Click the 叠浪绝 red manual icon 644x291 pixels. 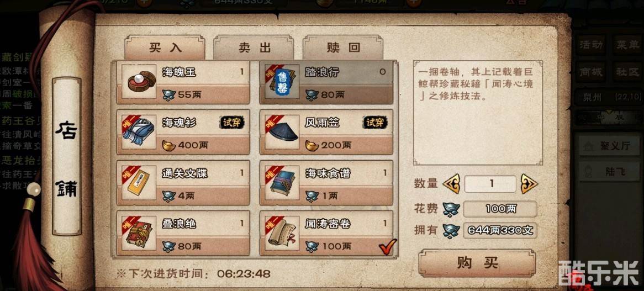click(x=139, y=232)
